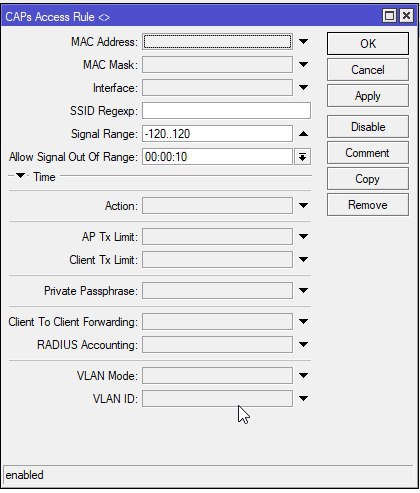Remove the access rule

[368, 205]
